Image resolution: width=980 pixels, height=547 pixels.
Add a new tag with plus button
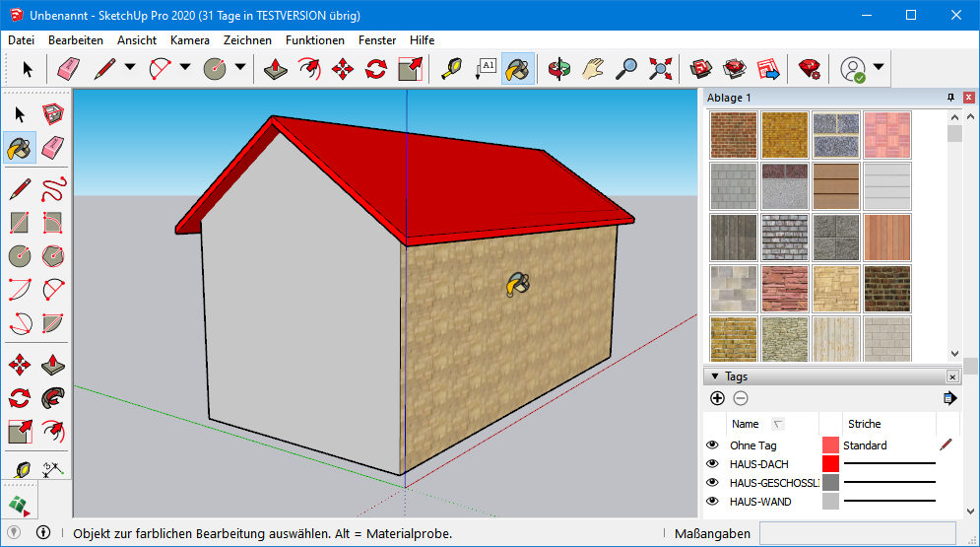coord(717,398)
